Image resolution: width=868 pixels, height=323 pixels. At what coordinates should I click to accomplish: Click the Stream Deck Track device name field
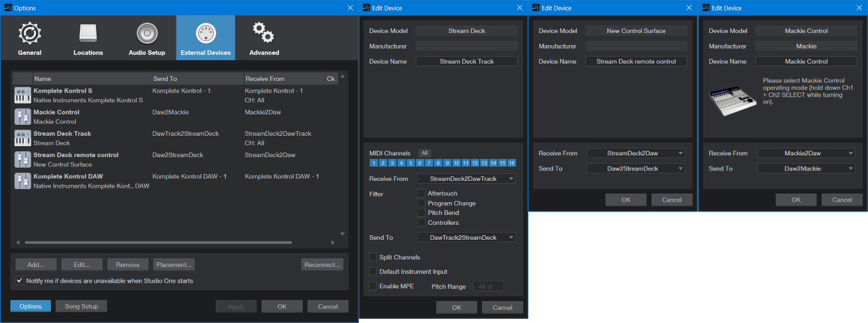click(466, 61)
